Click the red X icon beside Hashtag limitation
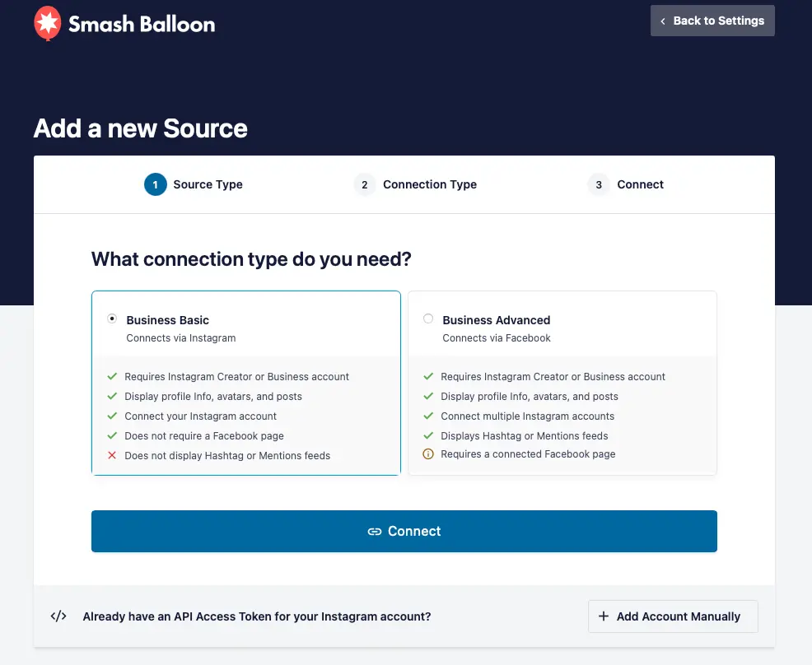 coord(112,455)
